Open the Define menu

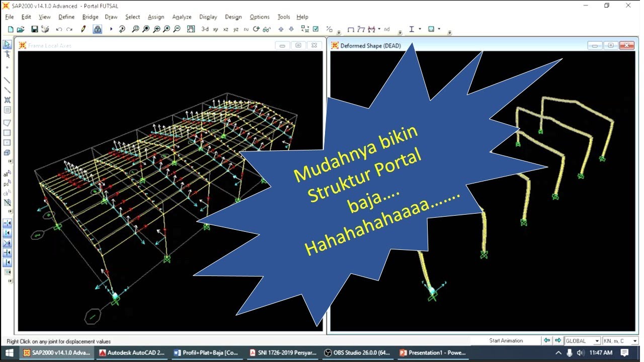(66, 17)
